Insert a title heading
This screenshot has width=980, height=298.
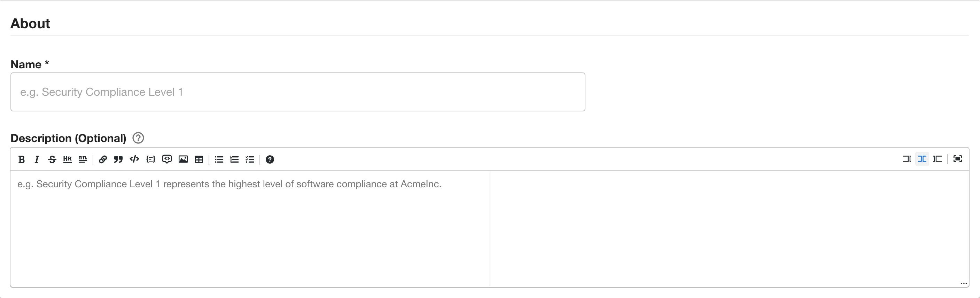click(83, 159)
